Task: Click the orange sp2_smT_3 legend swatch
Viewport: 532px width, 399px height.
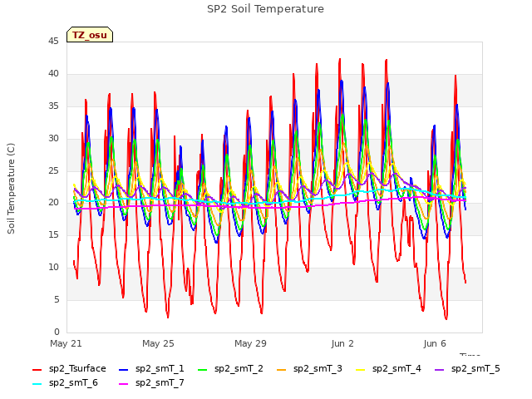Action: (282, 369)
